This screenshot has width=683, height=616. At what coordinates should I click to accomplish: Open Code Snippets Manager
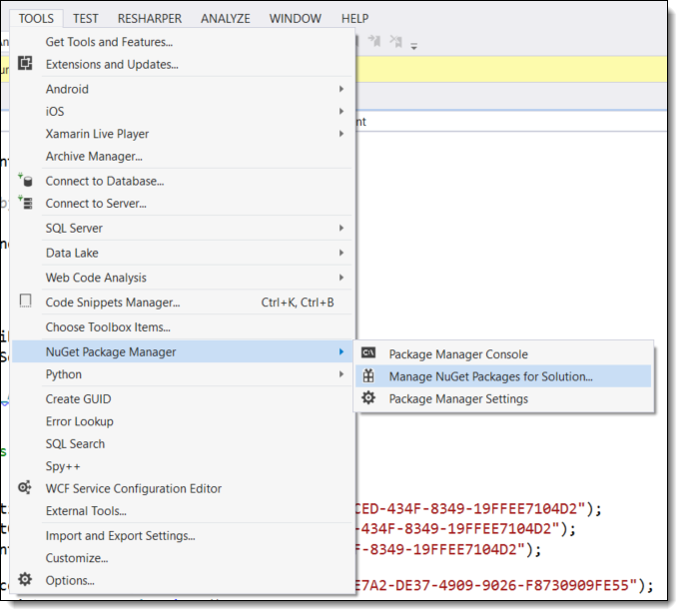182,303
